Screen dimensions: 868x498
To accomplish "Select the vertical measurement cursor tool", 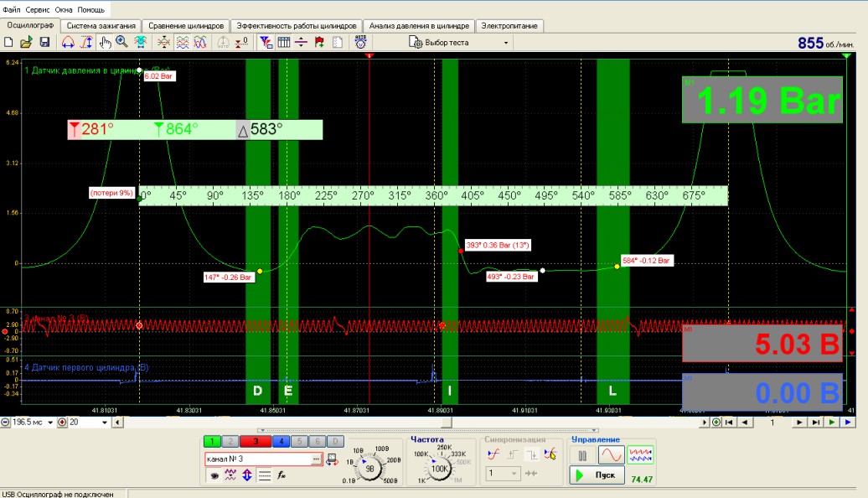I will (x=86, y=42).
